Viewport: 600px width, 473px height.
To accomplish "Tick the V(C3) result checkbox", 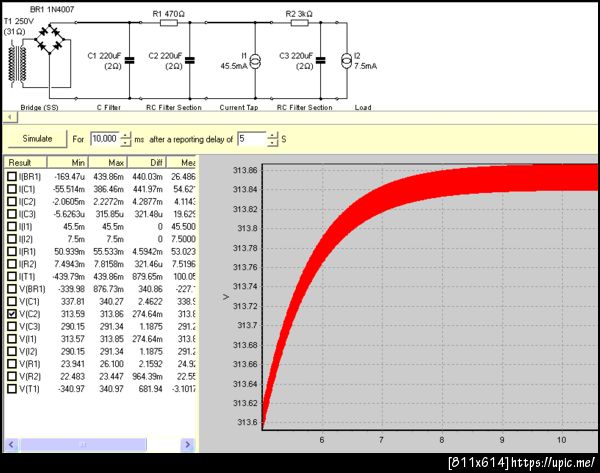I will (x=12, y=326).
